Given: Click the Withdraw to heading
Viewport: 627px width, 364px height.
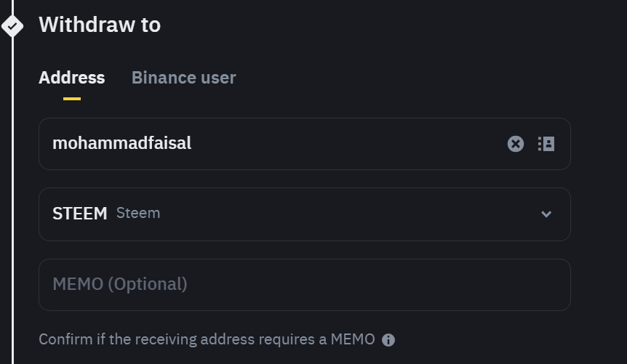Looking at the screenshot, I should tap(100, 25).
